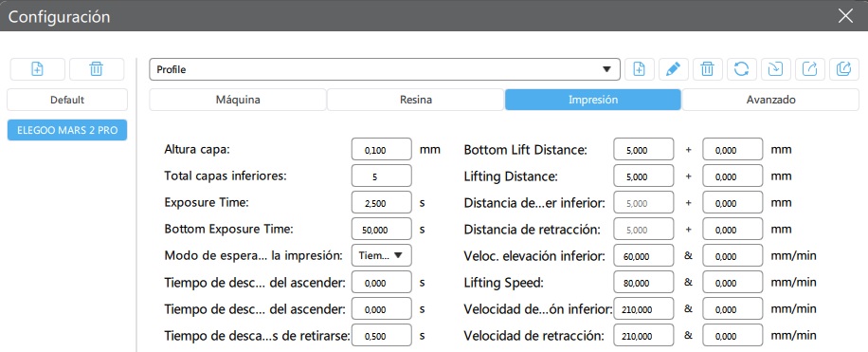Click the Bottom Exposure Time label
The width and height of the screenshot is (868, 352).
(228, 229)
